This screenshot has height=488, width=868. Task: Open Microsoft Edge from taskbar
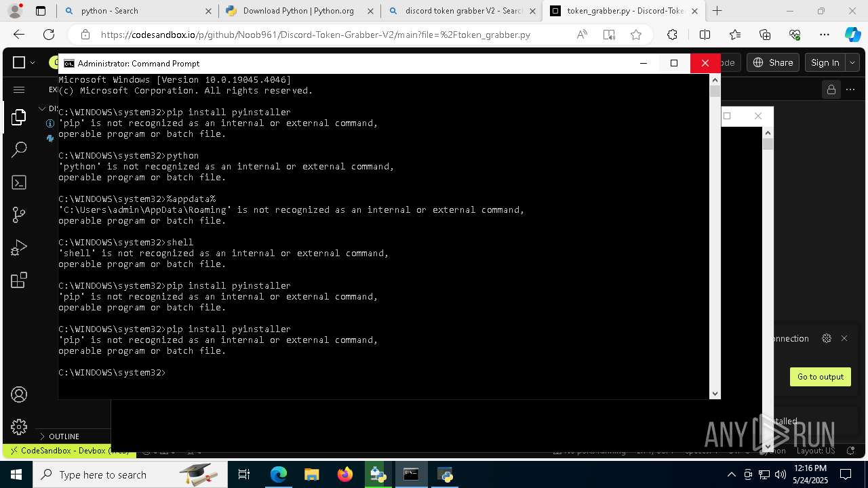pyautogui.click(x=279, y=474)
